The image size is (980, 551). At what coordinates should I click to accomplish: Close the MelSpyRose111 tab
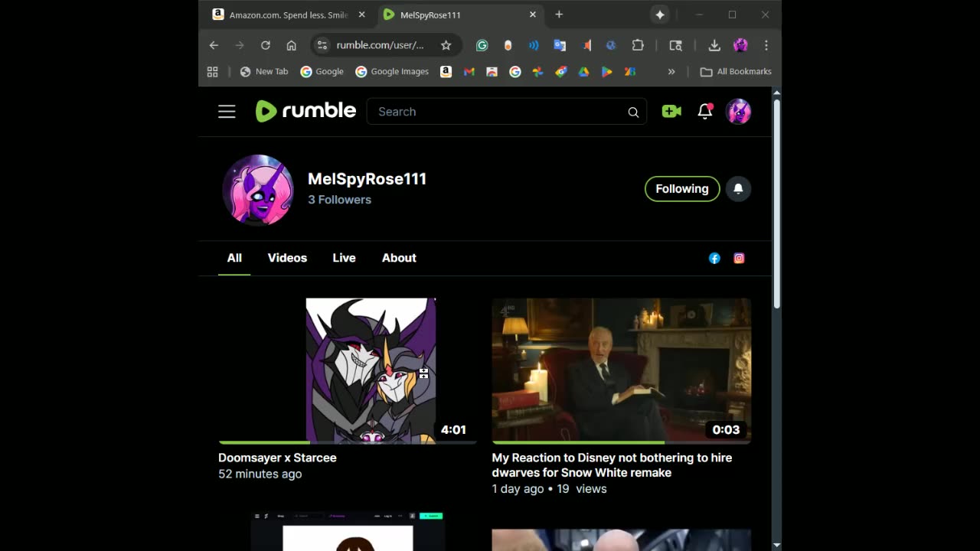tap(533, 15)
